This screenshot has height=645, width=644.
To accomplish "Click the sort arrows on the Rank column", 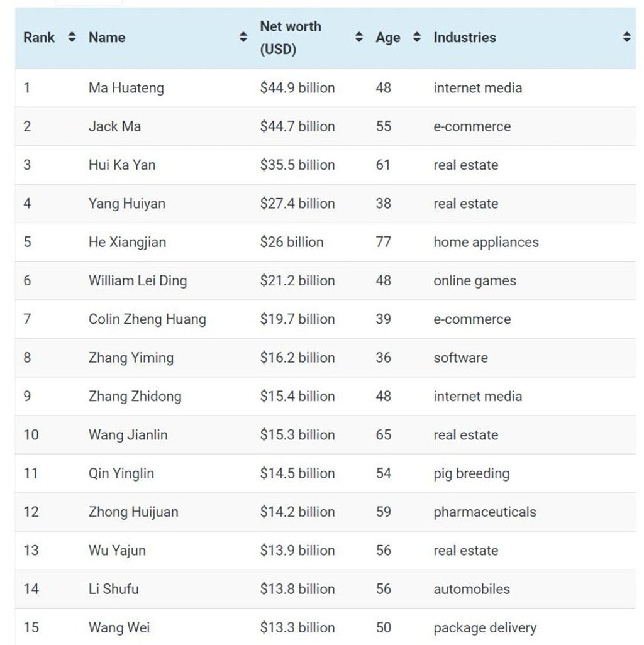I will 69,36.
